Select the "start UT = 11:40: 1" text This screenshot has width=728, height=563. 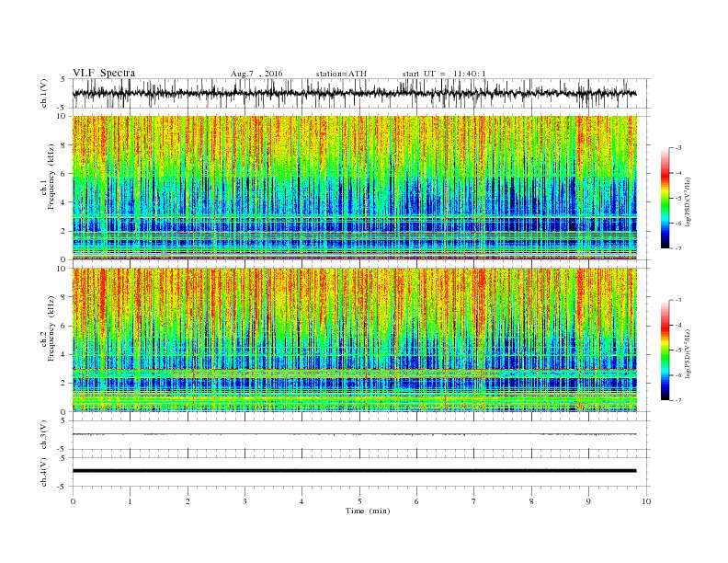click(x=444, y=74)
